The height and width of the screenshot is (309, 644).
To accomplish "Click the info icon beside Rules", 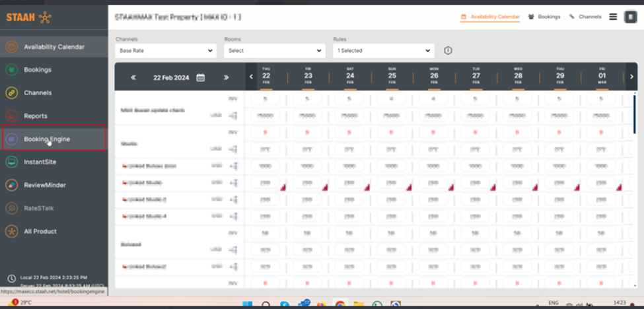I will [x=448, y=51].
